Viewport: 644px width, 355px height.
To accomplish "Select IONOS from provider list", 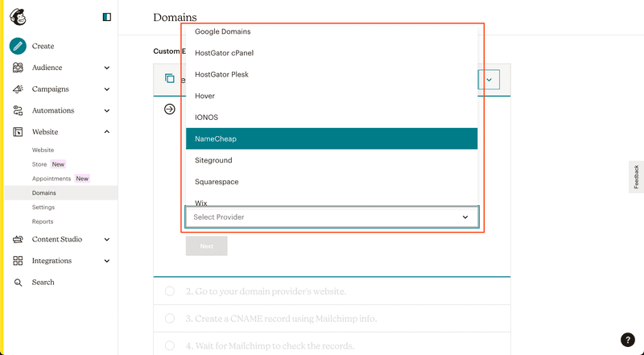I will pos(332,118).
